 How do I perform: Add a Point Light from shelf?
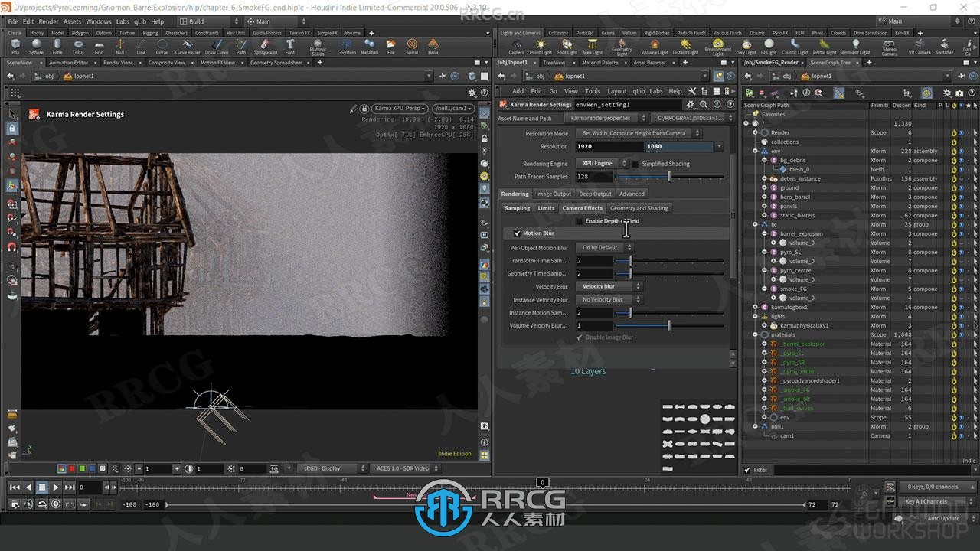coord(541,46)
